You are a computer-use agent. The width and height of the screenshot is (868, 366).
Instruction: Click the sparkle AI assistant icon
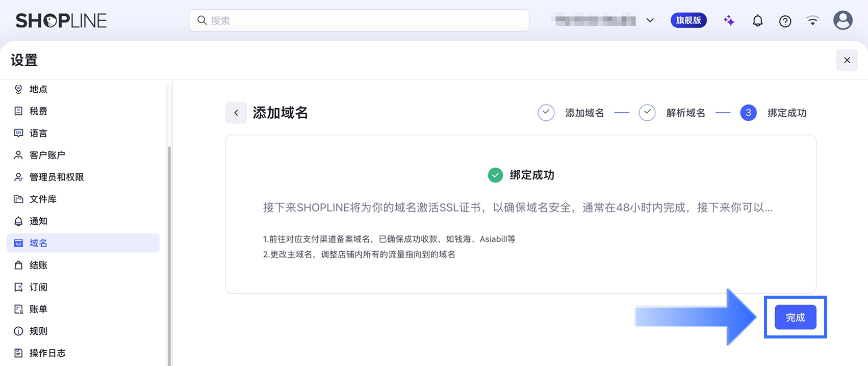point(729,20)
